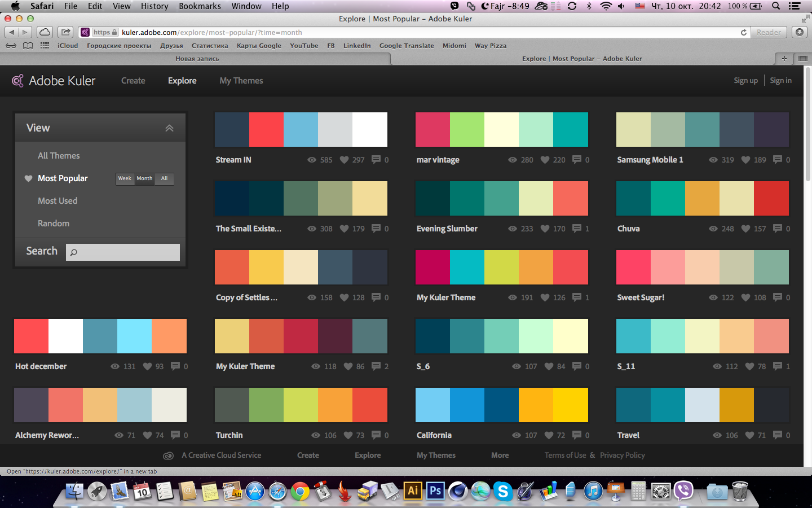Viewport: 812px width, 508px height.
Task: Click the comment icon on Evening Slumber theme
Action: [576, 229]
